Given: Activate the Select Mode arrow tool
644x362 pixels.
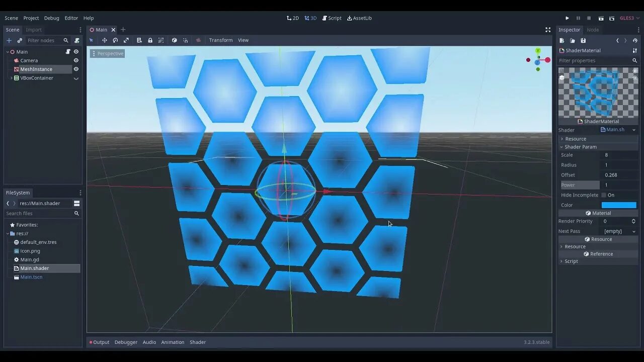Looking at the screenshot, I should (92, 40).
